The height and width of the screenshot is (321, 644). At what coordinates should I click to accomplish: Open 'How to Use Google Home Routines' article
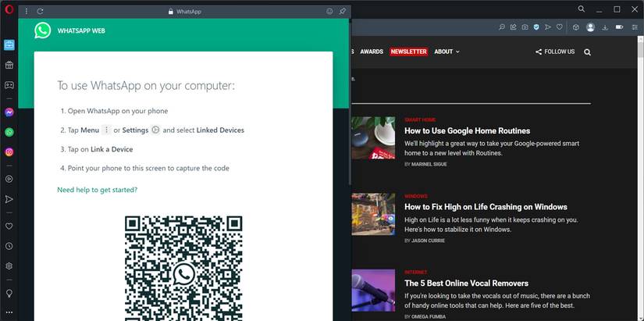pyautogui.click(x=468, y=130)
